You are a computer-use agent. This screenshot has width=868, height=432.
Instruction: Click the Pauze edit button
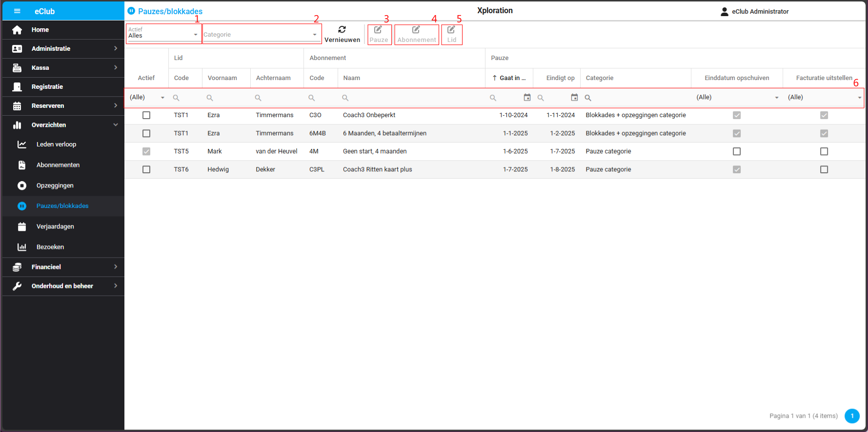(x=379, y=34)
